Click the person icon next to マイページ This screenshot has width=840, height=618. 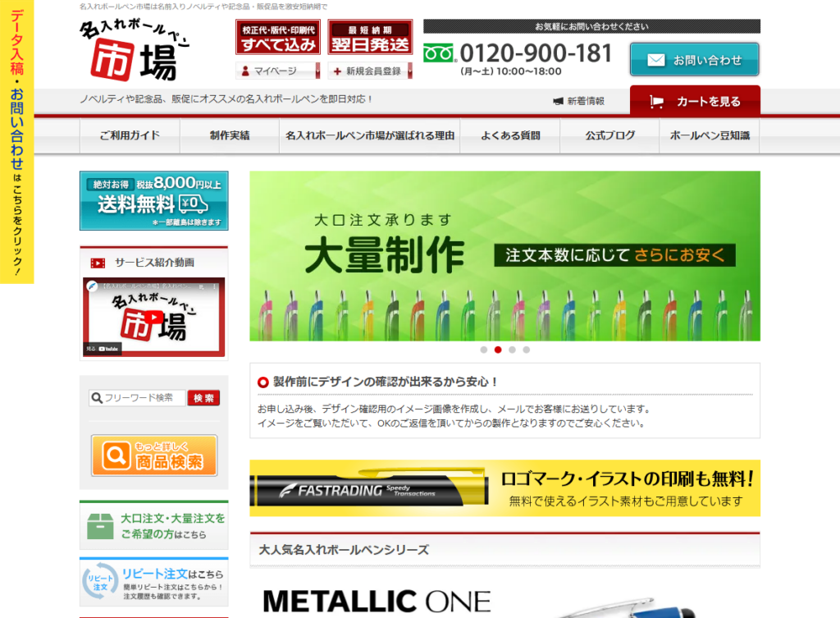244,71
